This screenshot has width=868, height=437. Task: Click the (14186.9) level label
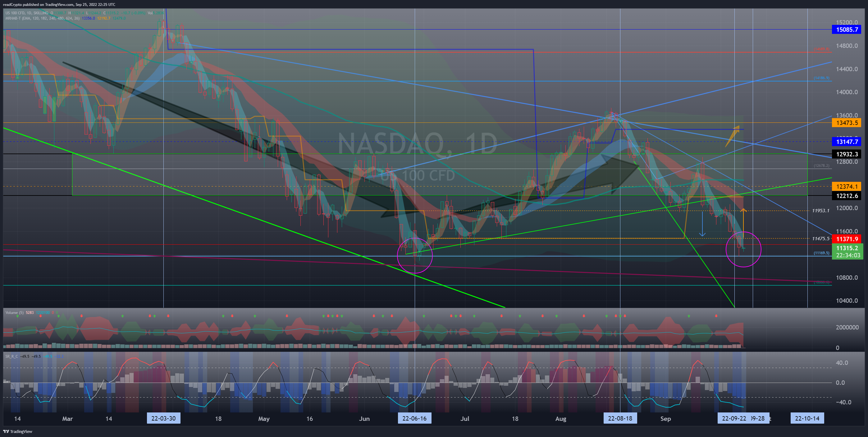[x=821, y=78]
